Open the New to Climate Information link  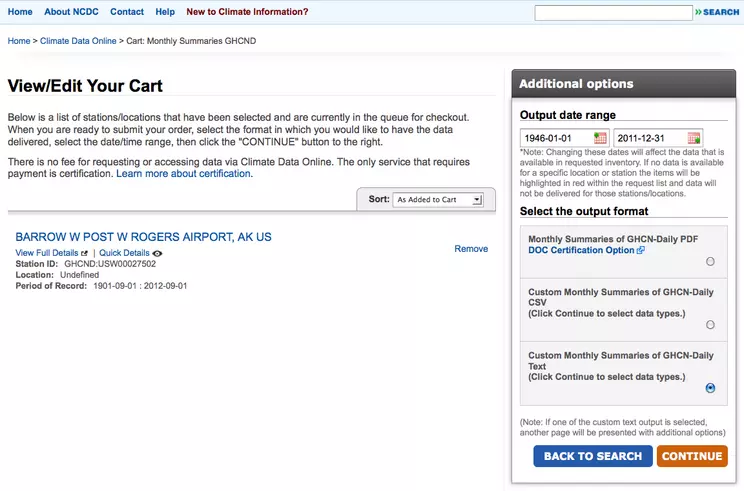pyautogui.click(x=247, y=12)
